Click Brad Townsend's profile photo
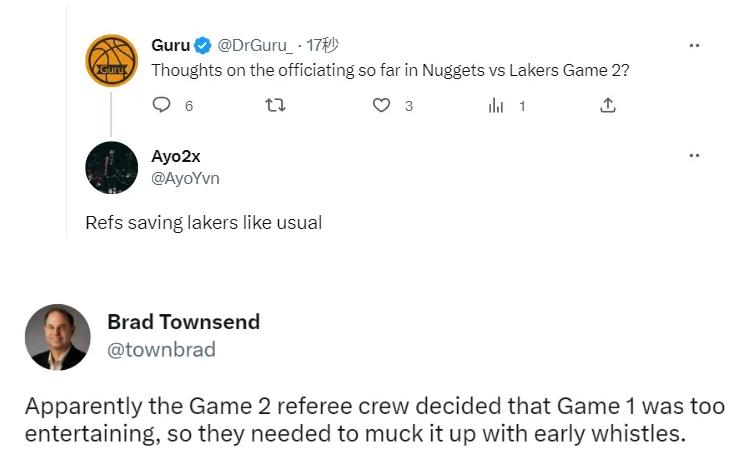 coord(57,337)
